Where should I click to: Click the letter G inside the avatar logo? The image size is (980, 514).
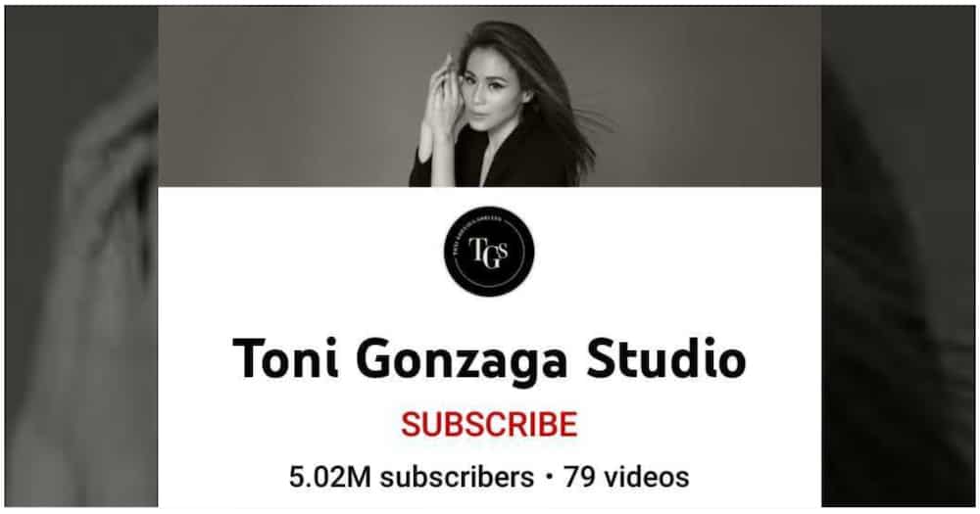[491, 257]
